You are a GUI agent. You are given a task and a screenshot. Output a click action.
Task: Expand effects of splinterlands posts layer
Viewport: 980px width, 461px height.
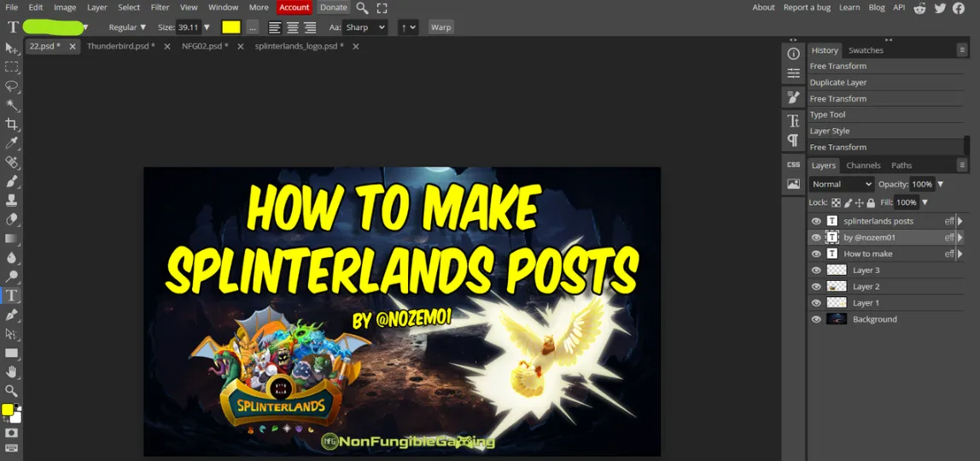tap(960, 221)
